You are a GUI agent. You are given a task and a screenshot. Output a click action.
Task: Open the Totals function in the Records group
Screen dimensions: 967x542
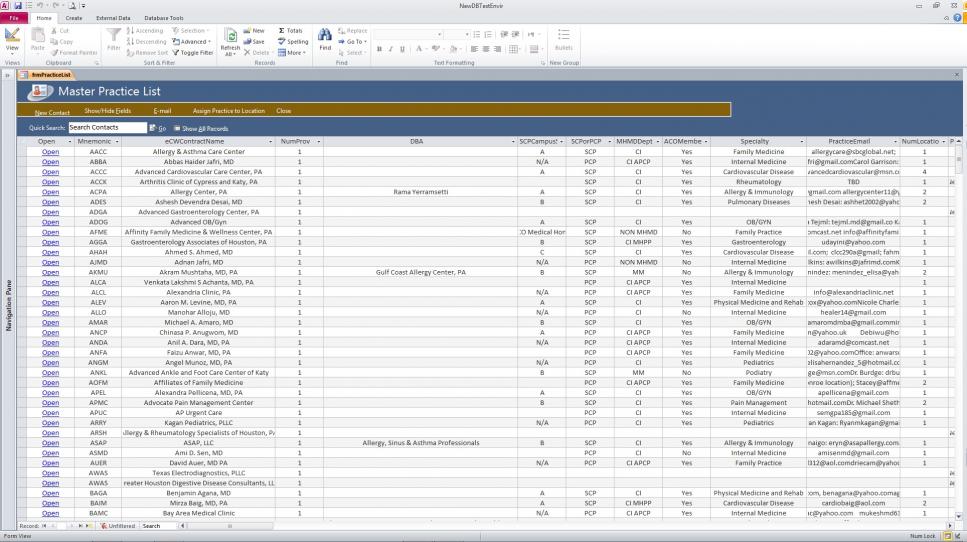click(x=290, y=31)
